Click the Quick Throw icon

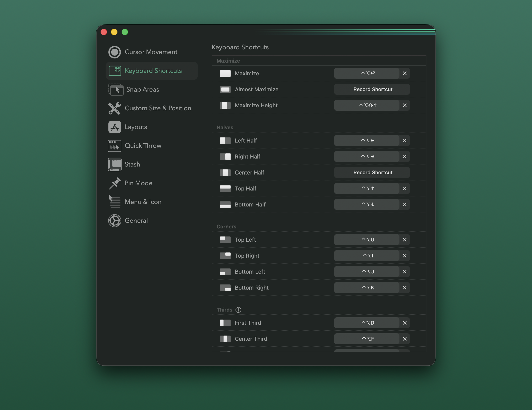click(114, 146)
